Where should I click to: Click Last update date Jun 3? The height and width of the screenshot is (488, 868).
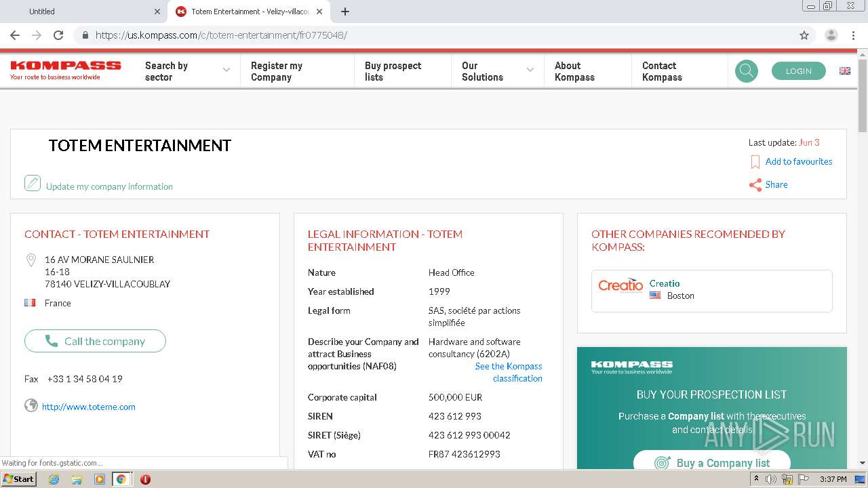click(x=809, y=142)
